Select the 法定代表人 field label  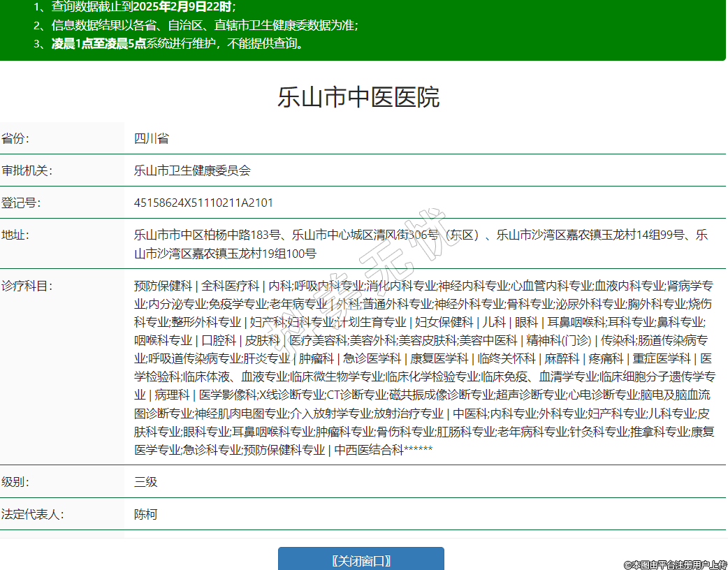tap(33, 514)
